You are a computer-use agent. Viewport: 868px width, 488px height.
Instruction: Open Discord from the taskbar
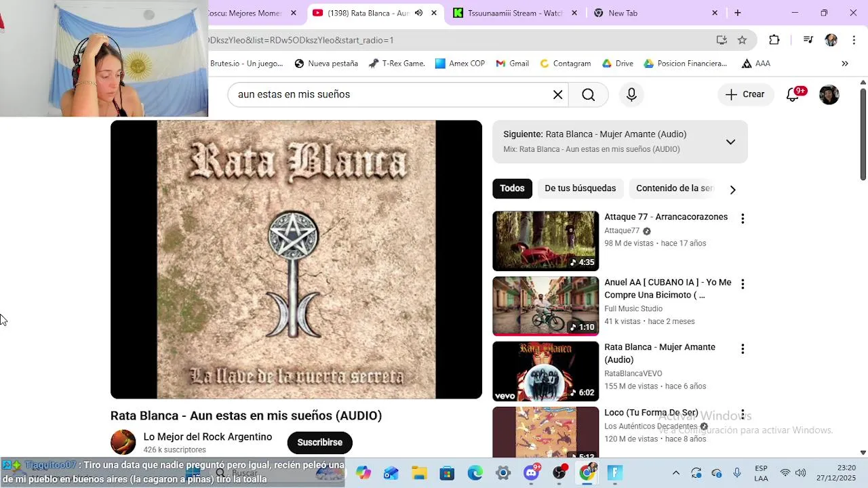coord(532,472)
